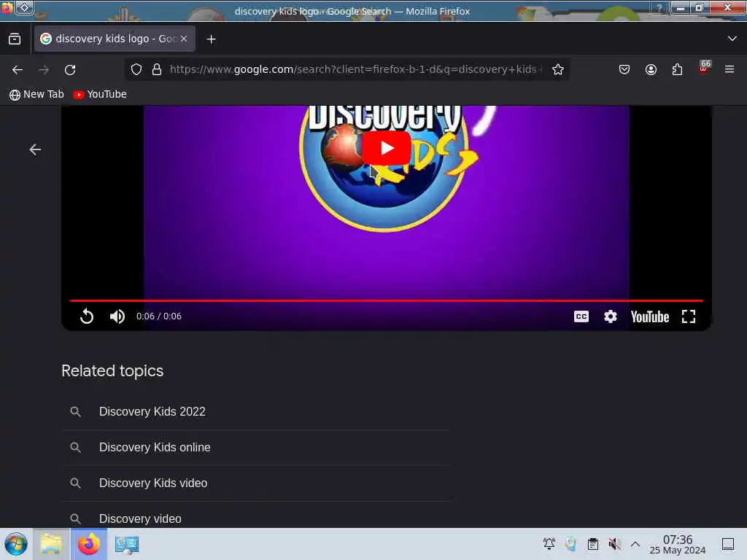Expand the hidden tray icons arrow

(x=635, y=544)
